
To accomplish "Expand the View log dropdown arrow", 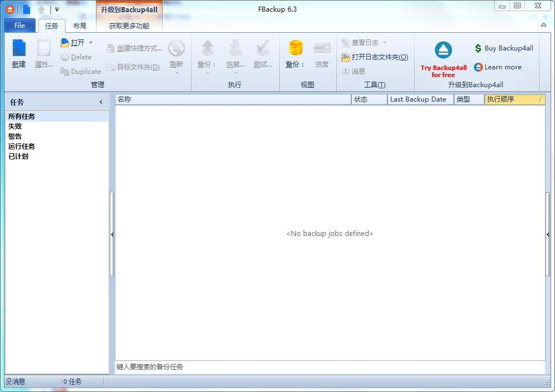I will pyautogui.click(x=385, y=43).
